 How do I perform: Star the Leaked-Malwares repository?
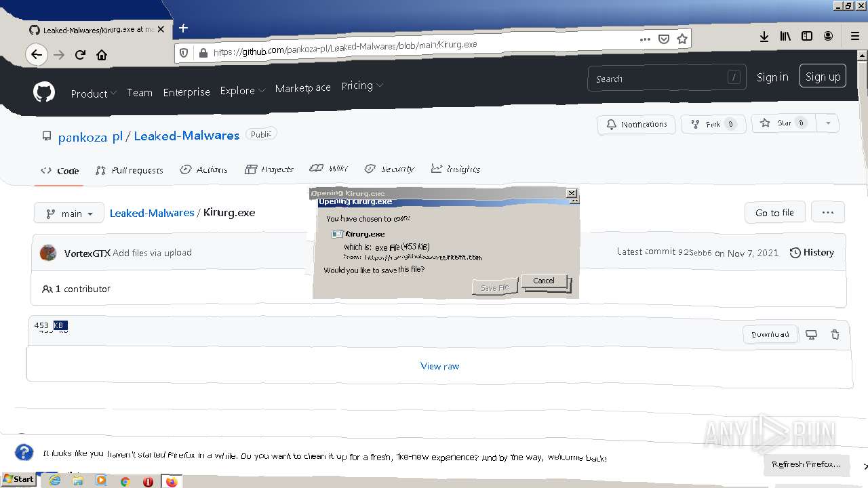tap(784, 123)
